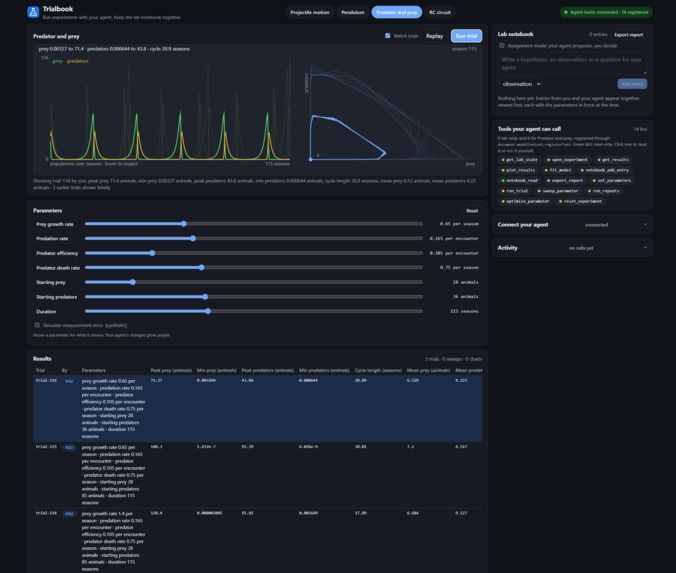
Task: Adjust the Starting prey slider
Action: [254, 282]
